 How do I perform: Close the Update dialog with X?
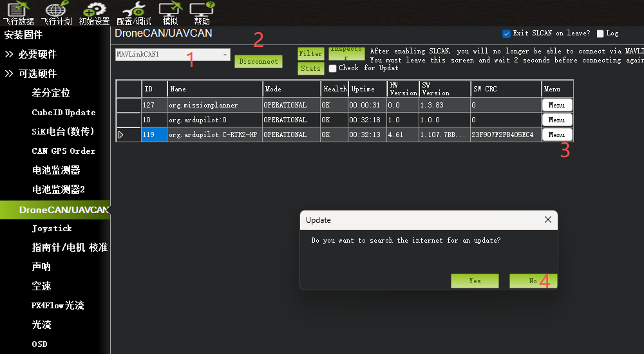click(x=548, y=219)
